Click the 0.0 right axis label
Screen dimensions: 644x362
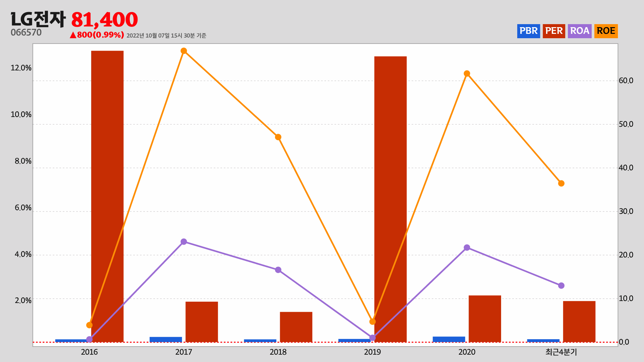click(624, 342)
